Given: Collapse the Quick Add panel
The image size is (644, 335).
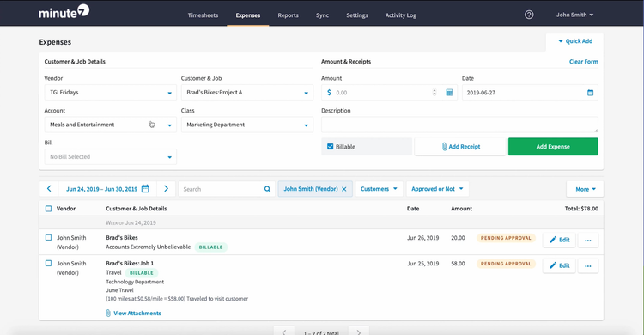Looking at the screenshot, I should 575,41.
